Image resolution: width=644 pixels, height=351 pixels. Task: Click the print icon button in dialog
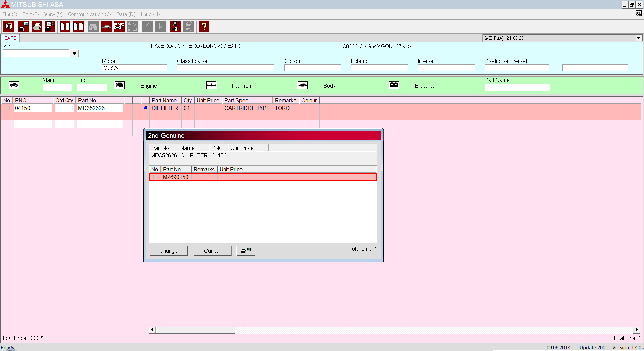coord(246,251)
